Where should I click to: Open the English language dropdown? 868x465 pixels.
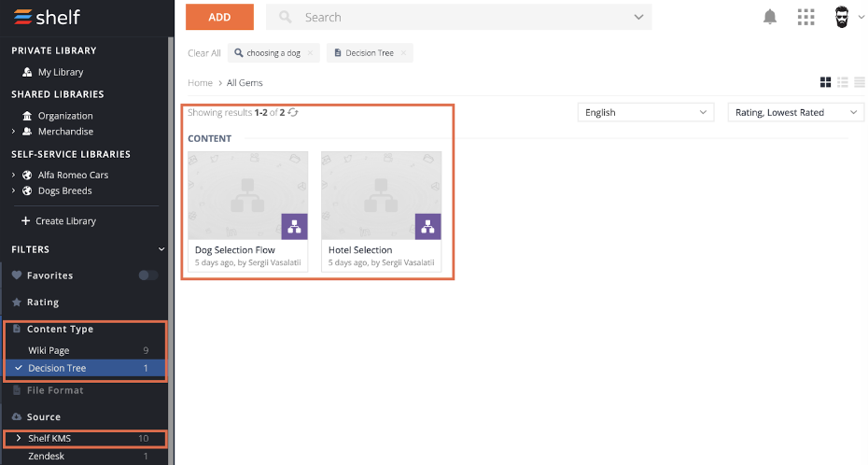646,112
